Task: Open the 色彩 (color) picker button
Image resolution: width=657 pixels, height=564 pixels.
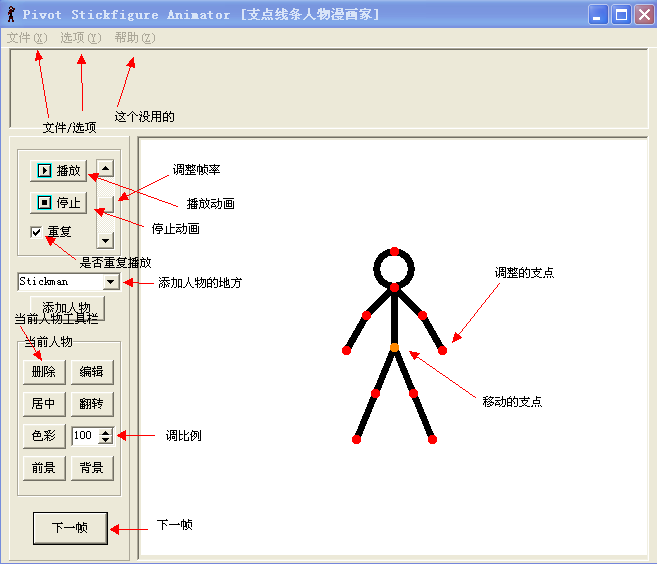Action: (44, 436)
